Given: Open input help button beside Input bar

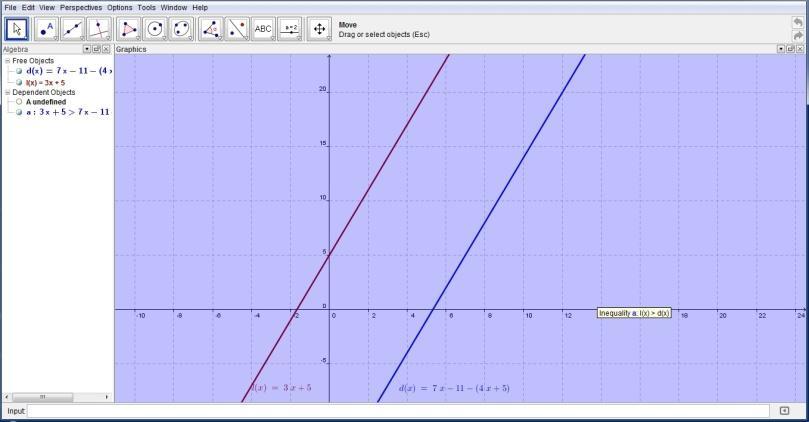Looking at the screenshot, I should (x=784, y=411).
